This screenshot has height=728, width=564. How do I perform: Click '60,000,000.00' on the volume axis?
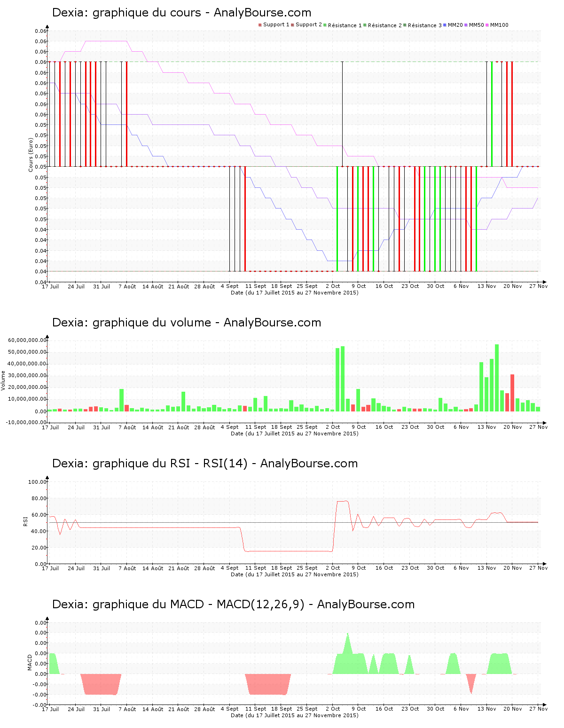pos(27,340)
